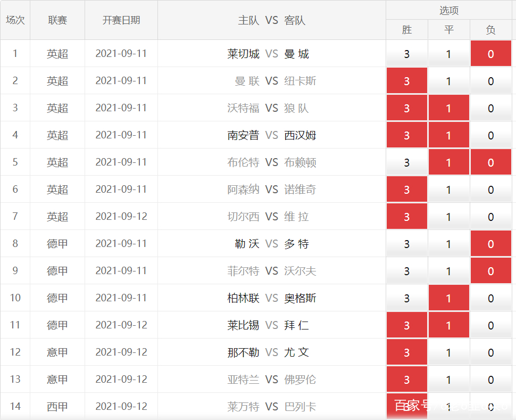The width and height of the screenshot is (516, 420).
Task: Click match number 10 cell
Action: [15, 298]
